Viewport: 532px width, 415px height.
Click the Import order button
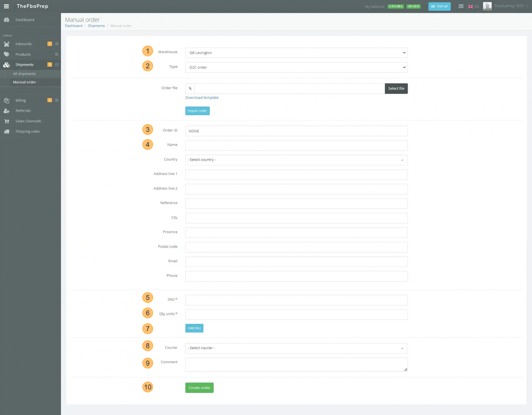197,111
